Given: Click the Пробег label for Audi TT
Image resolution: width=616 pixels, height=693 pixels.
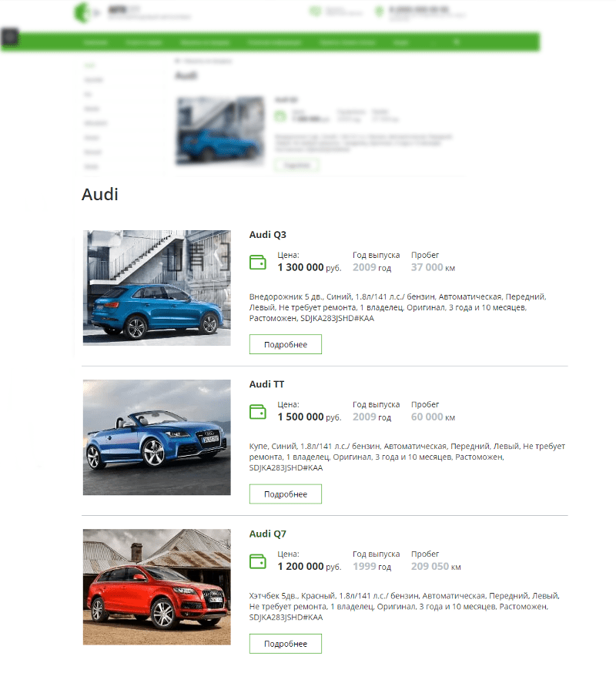Looking at the screenshot, I should (425, 405).
